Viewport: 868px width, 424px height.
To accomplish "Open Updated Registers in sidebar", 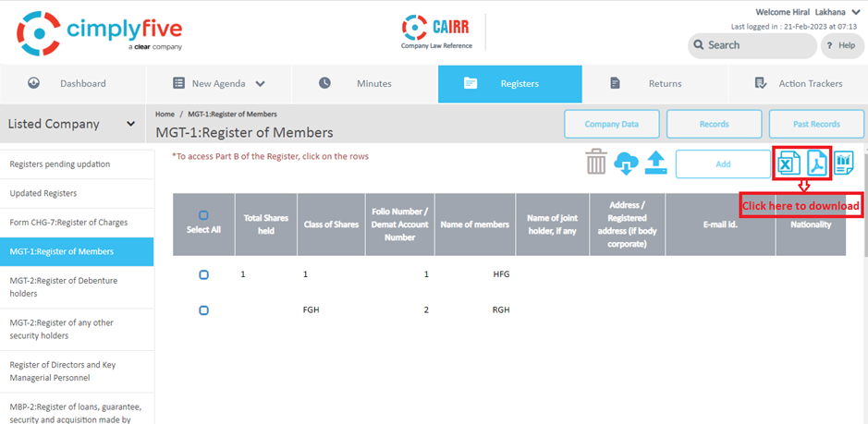I will tap(77, 194).
